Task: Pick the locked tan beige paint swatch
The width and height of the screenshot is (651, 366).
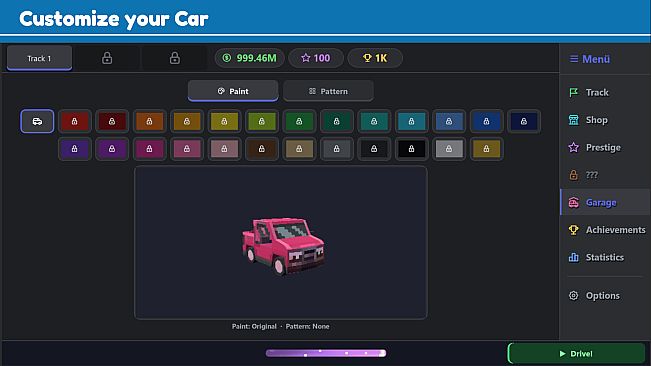Action: point(299,149)
